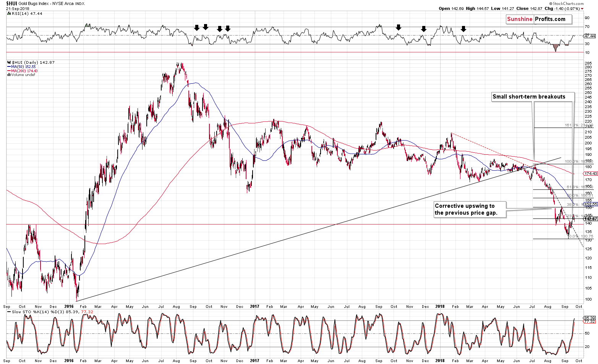Click the '50.0%: 156.51' Fibonacci label

pos(580,196)
